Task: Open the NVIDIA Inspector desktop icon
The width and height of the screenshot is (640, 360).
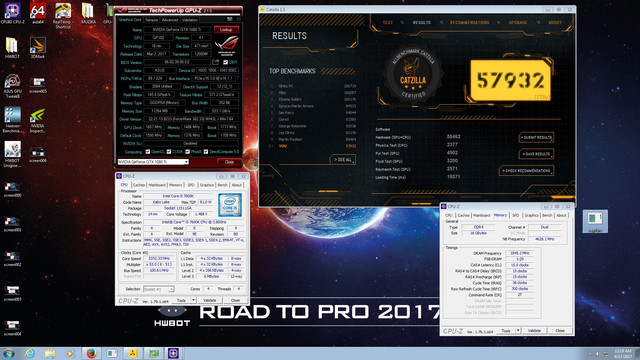Action: click(x=38, y=120)
